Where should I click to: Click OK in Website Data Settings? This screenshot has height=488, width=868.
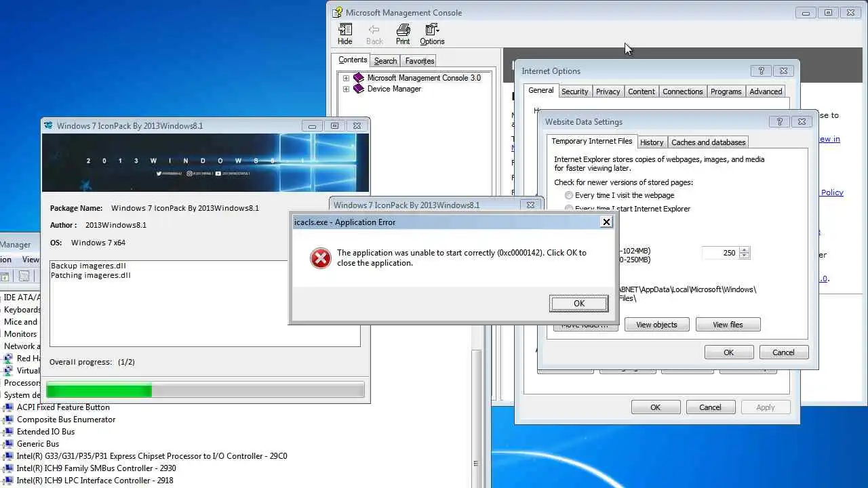tap(728, 352)
